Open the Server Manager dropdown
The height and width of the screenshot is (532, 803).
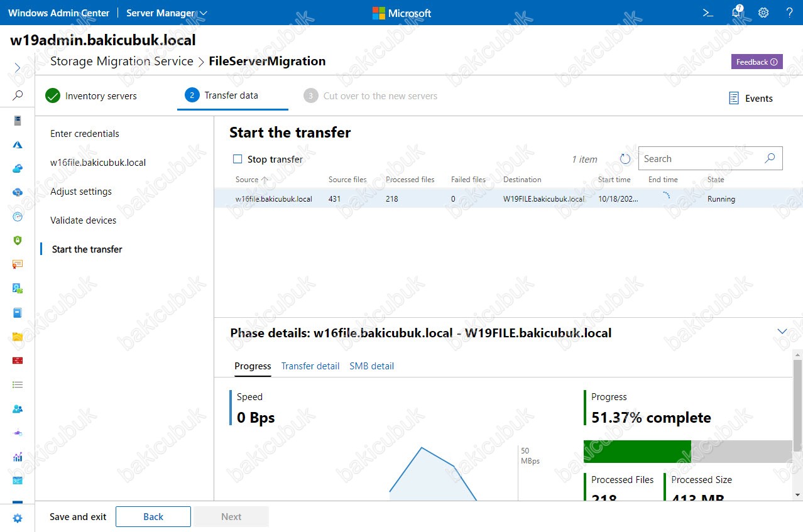(x=167, y=13)
